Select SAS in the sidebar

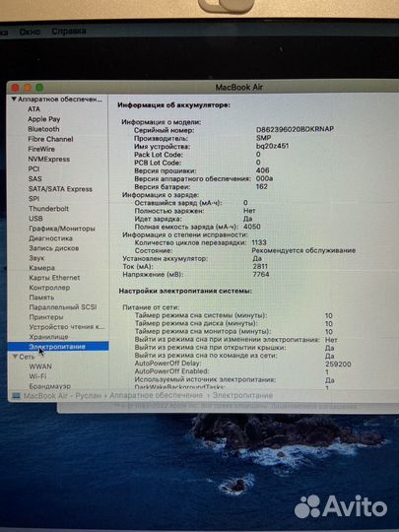[x=35, y=178]
